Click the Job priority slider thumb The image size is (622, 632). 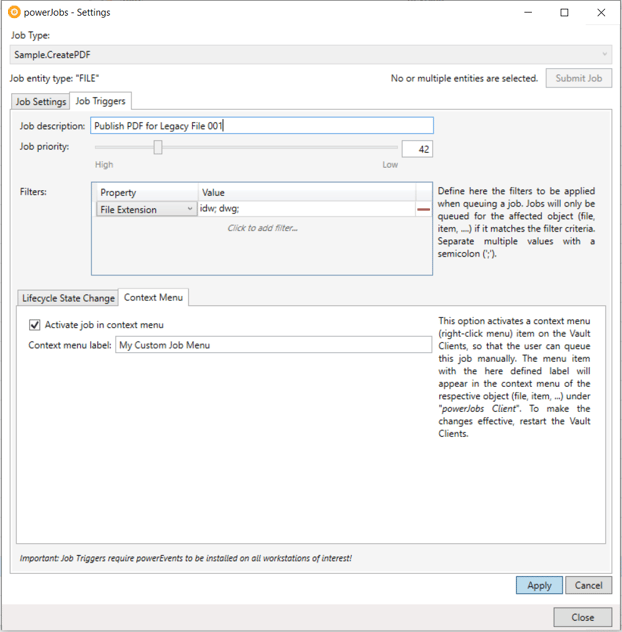tap(158, 147)
